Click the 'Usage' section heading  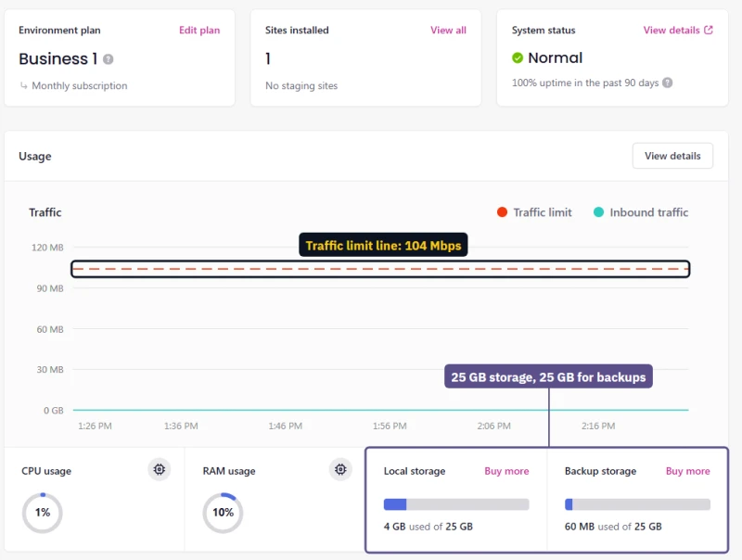tap(35, 156)
